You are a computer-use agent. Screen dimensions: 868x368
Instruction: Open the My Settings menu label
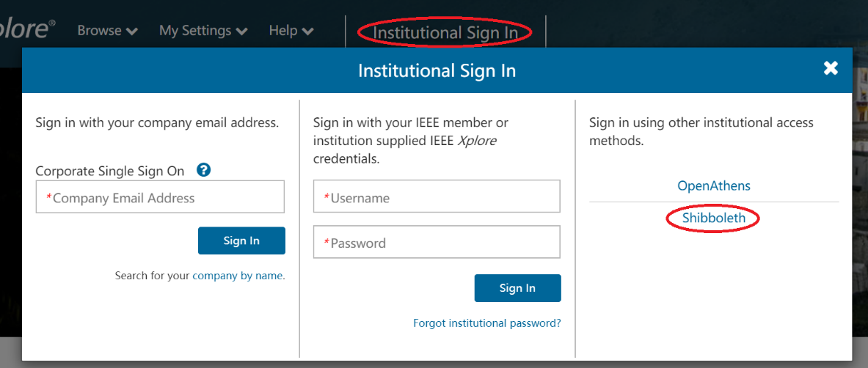point(194,31)
